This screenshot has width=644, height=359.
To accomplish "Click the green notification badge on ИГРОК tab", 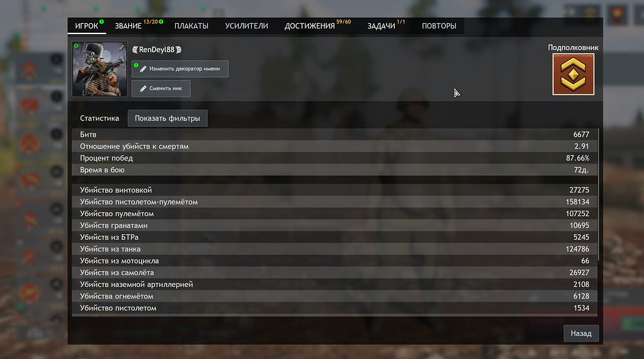I will point(102,23).
